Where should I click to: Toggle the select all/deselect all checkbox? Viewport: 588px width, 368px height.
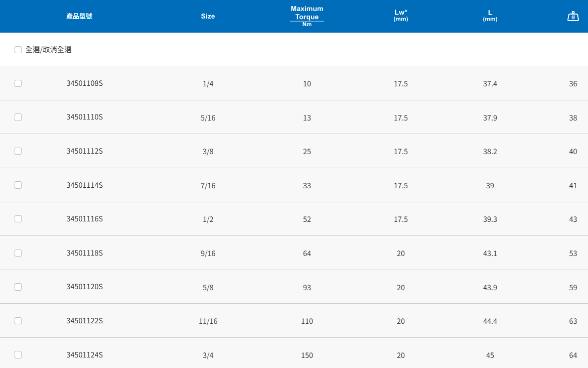18,50
